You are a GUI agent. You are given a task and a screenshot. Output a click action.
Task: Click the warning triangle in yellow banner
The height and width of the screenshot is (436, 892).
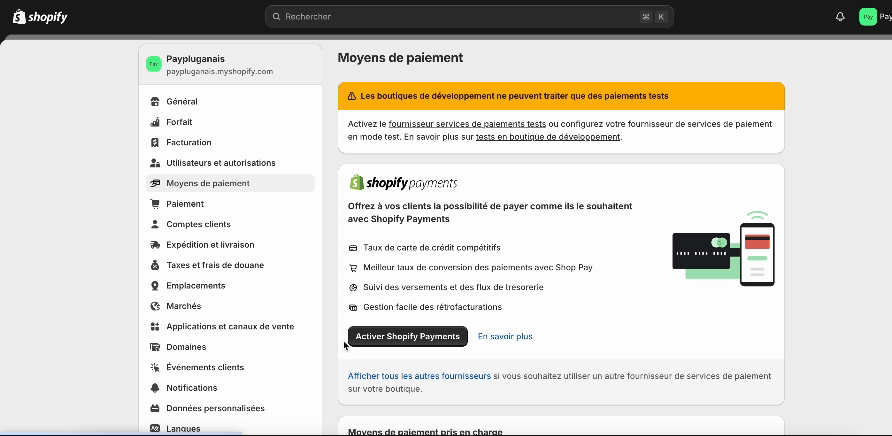pyautogui.click(x=352, y=96)
